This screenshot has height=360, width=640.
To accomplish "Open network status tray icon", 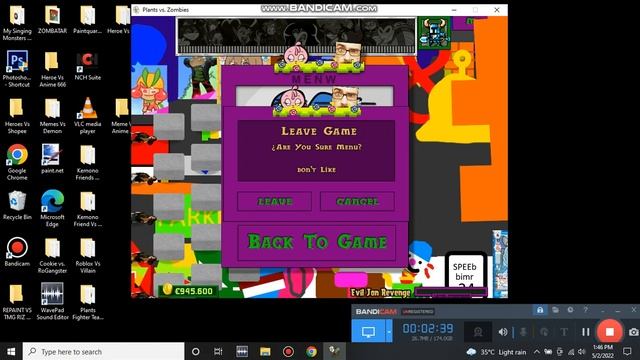I will [571, 352].
